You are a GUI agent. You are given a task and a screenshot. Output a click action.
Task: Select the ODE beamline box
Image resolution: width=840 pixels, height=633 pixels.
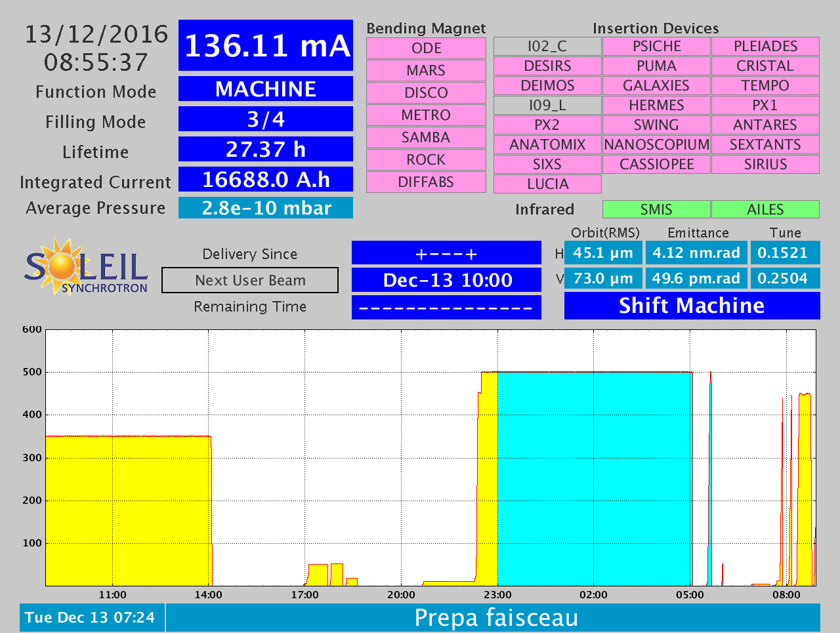426,48
